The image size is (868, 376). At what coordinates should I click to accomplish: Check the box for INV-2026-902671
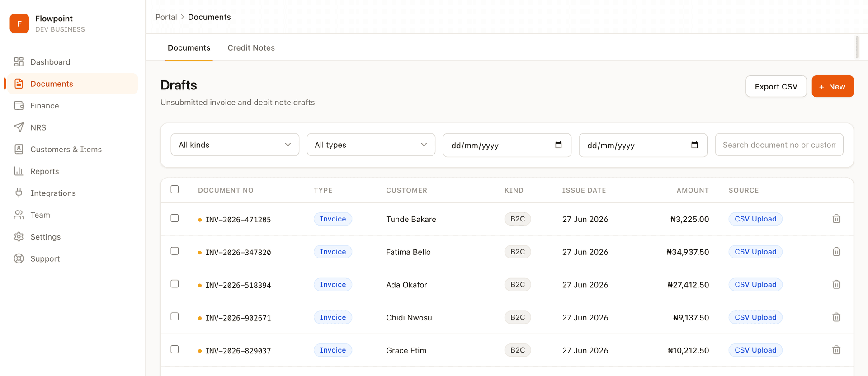[175, 316]
